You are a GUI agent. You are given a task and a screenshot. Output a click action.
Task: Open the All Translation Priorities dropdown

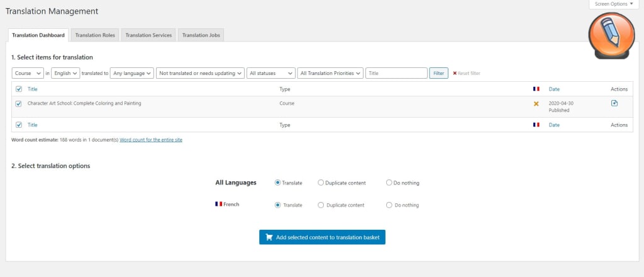tap(330, 73)
